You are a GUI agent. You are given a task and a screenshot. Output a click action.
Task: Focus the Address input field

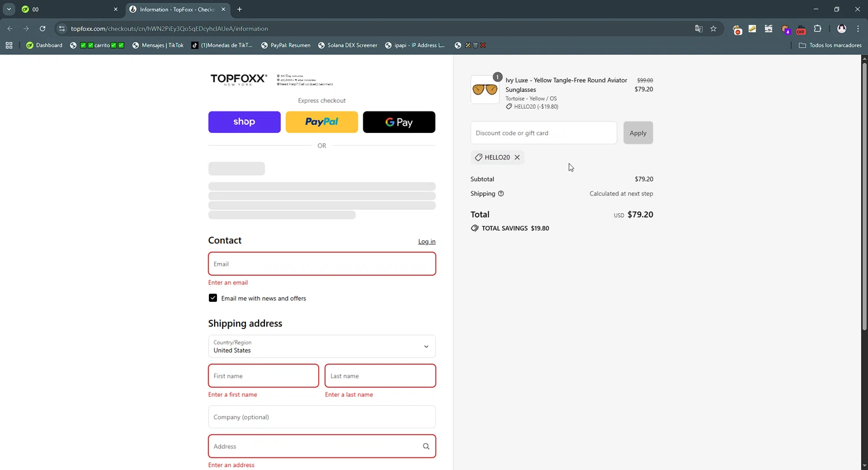point(322,446)
